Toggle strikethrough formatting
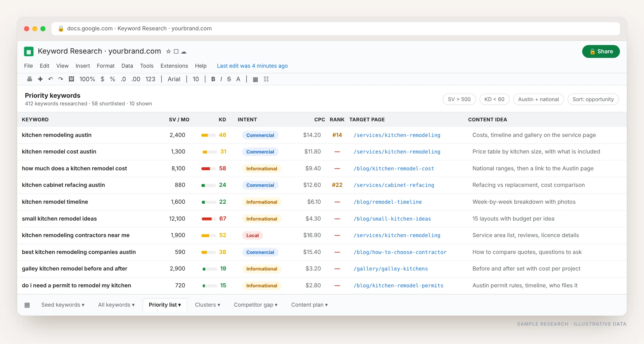This screenshot has height=344, width=644. (x=229, y=79)
